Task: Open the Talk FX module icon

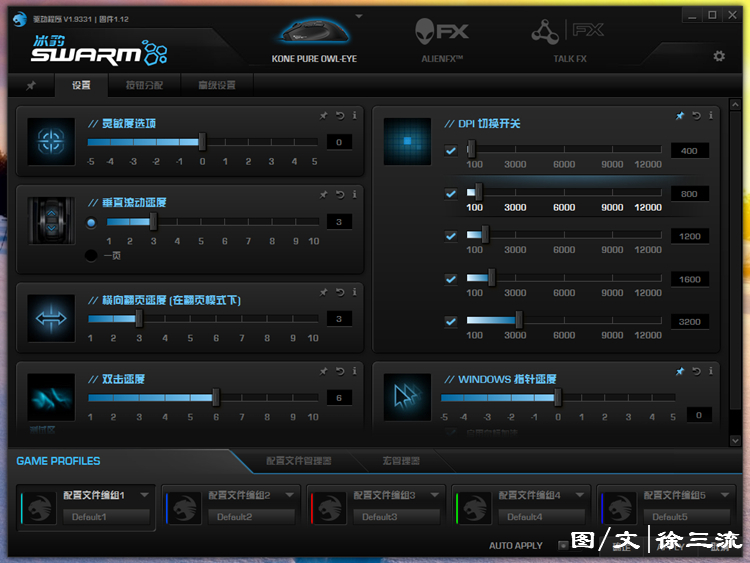Action: tap(568, 34)
